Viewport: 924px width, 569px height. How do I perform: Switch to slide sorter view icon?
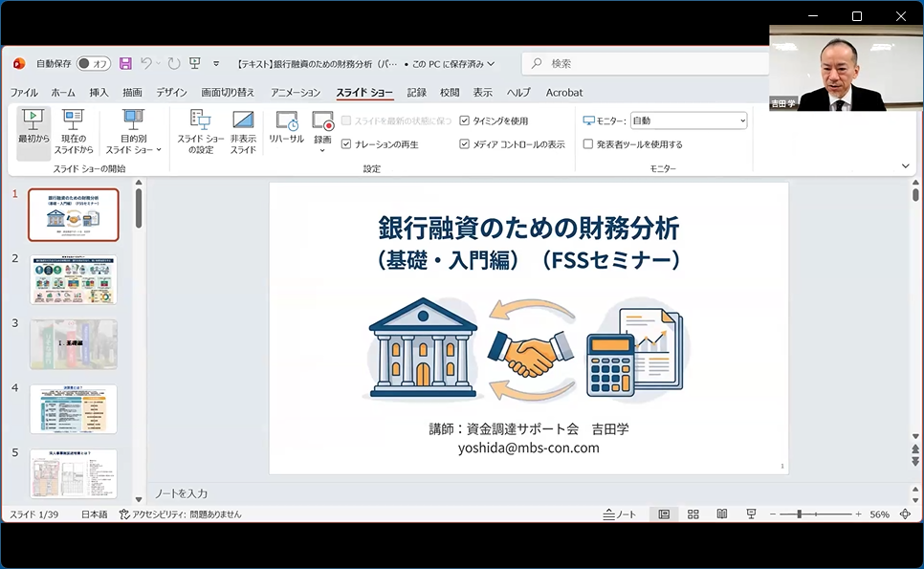coord(693,514)
